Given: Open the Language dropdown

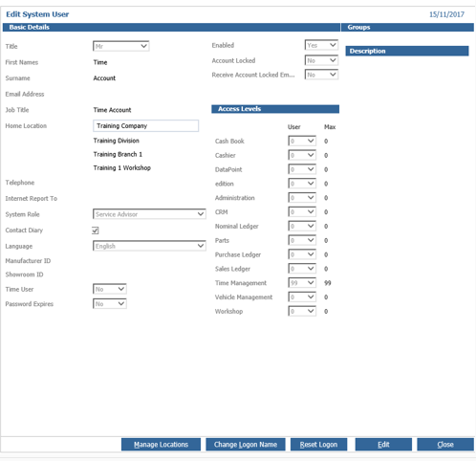Looking at the screenshot, I should tap(149, 246).
